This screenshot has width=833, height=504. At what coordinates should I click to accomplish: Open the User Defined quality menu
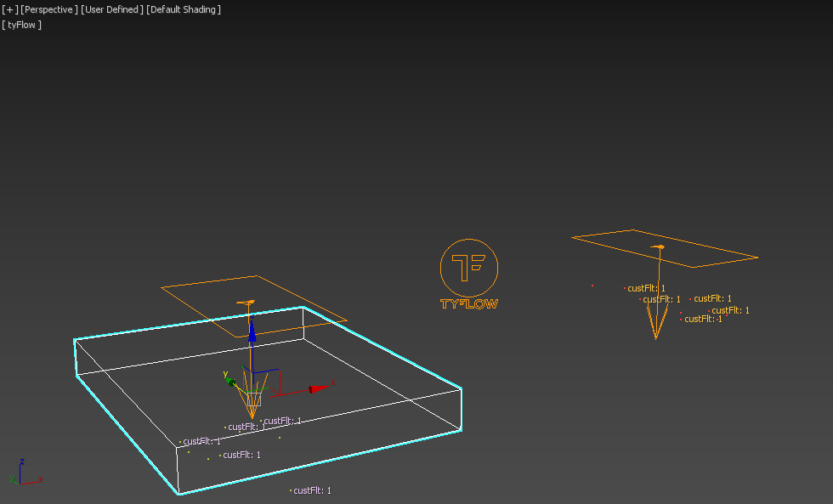(110, 9)
